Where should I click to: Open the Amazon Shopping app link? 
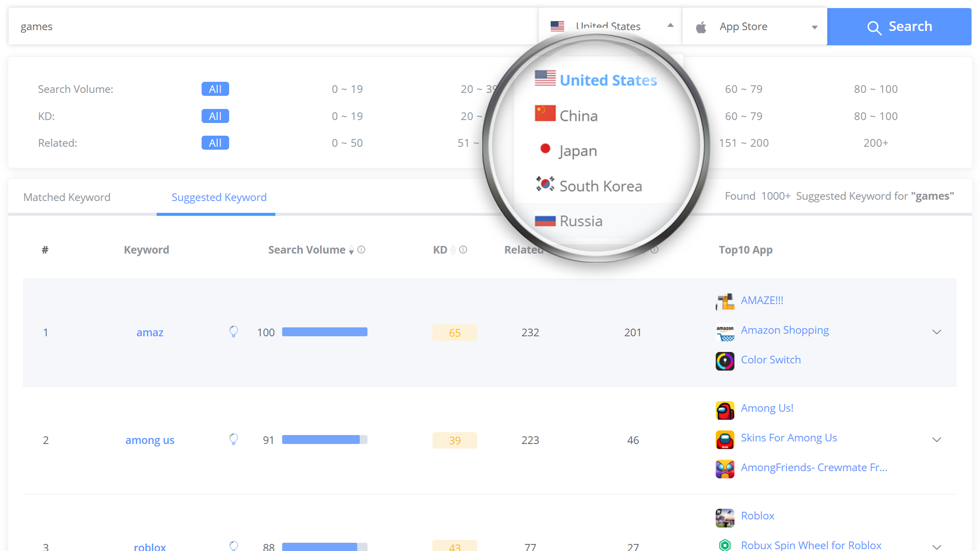click(785, 330)
